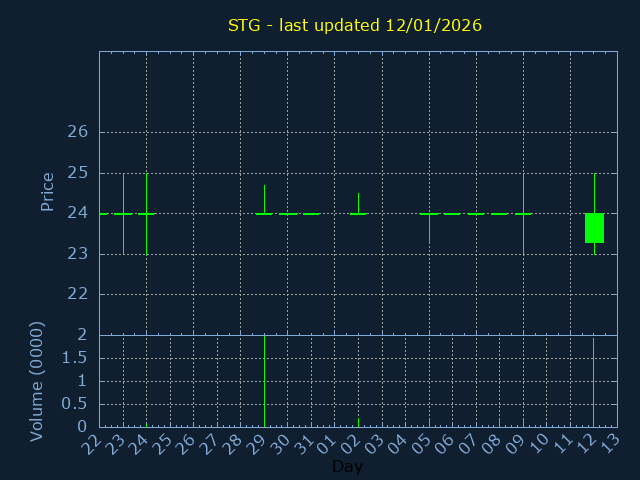
Task: Click the small green volume bar on day 02
Action: (358, 422)
